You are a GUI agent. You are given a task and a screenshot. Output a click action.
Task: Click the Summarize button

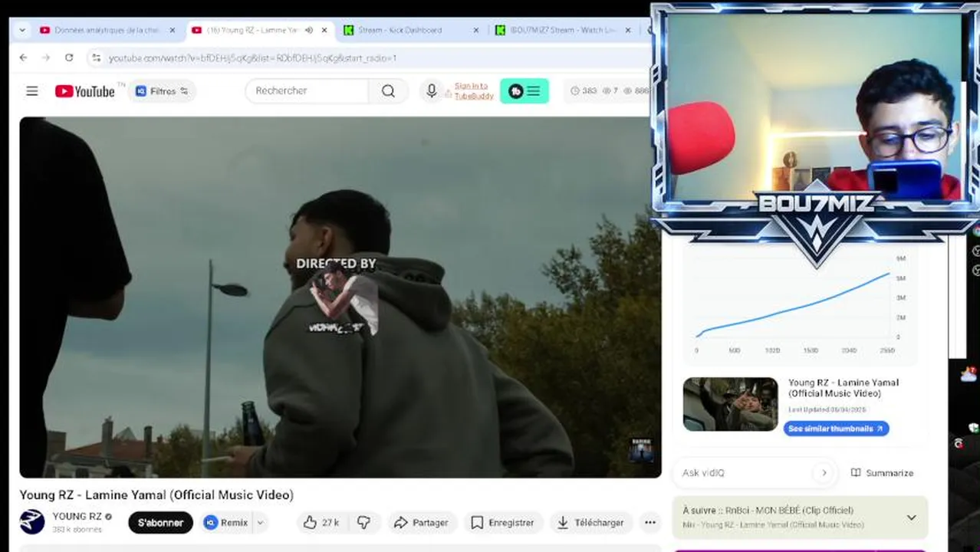coord(882,473)
